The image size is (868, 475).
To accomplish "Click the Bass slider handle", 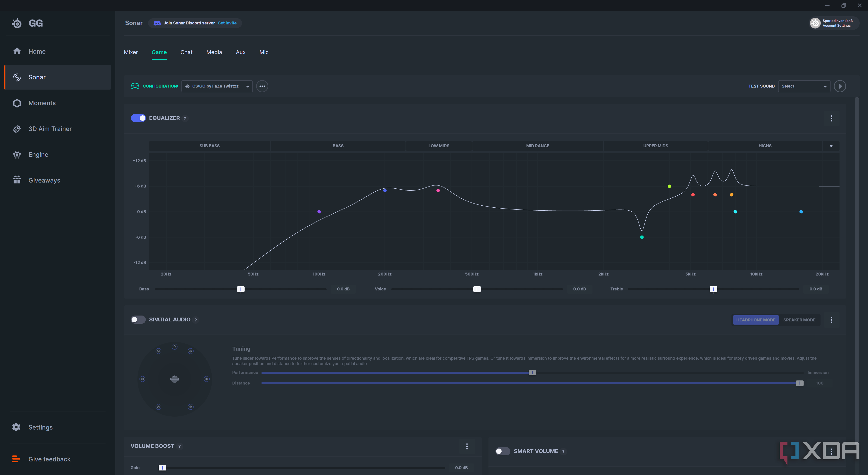I will 241,289.
